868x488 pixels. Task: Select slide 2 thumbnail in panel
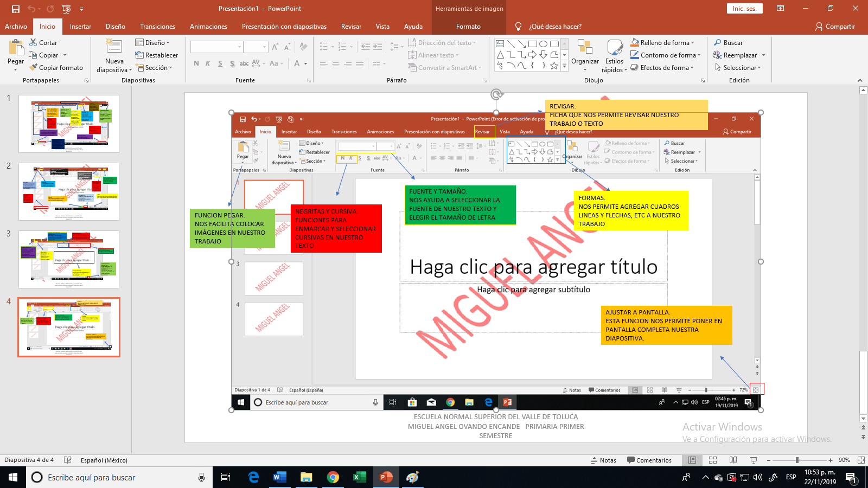(69, 191)
